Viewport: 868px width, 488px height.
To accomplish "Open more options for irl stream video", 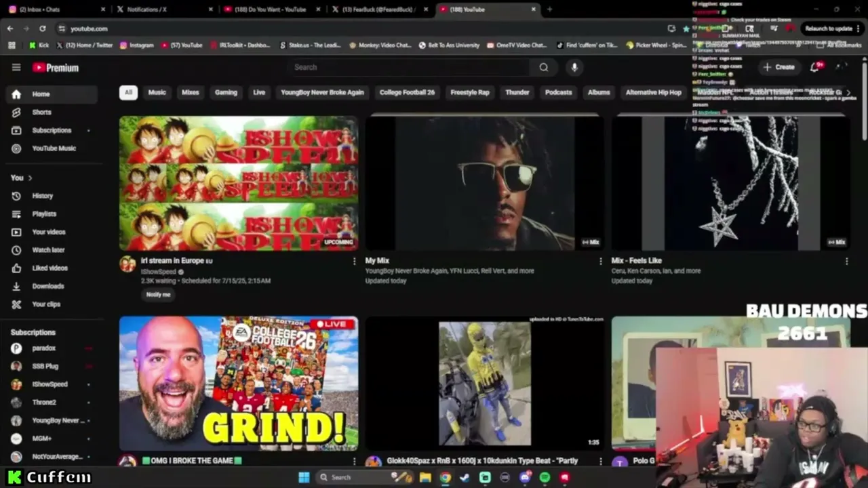I will tap(354, 261).
